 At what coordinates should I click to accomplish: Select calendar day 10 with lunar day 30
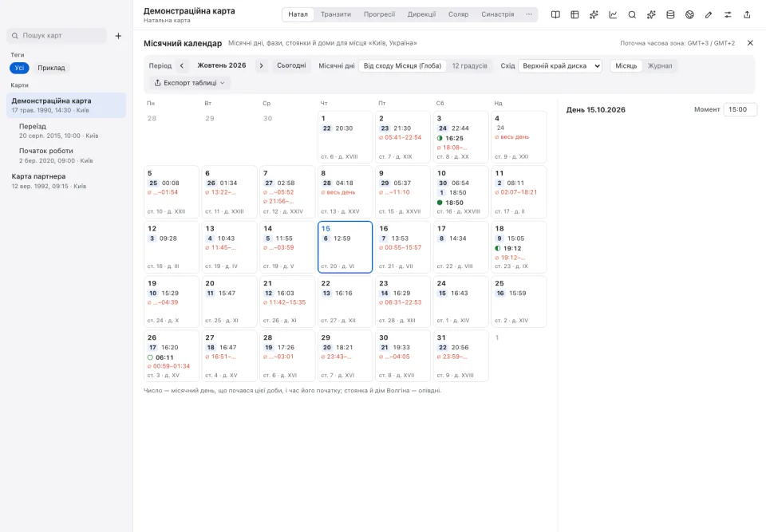460,192
